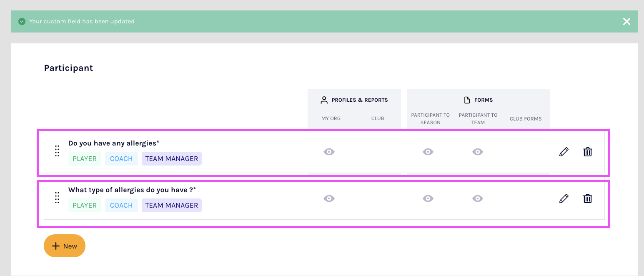This screenshot has width=644, height=276.
Task: Toggle Participant to Team eye for first field
Action: [478, 152]
